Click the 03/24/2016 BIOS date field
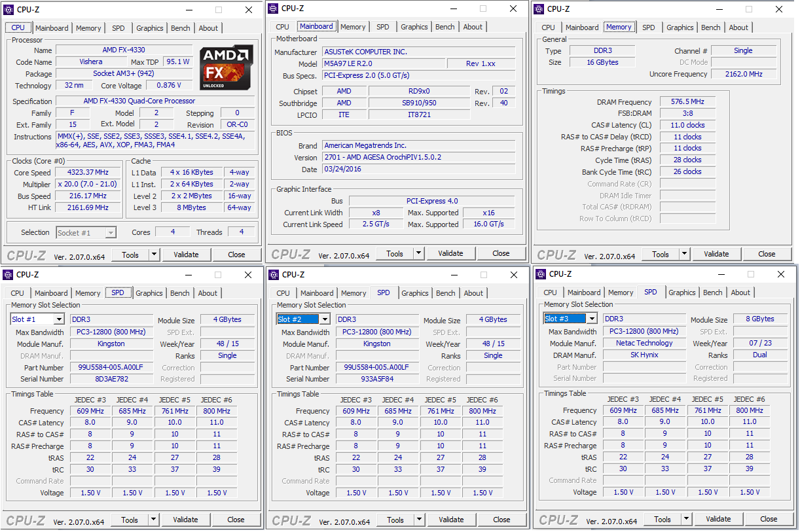Screen dimensions: 800x532 (x=419, y=169)
